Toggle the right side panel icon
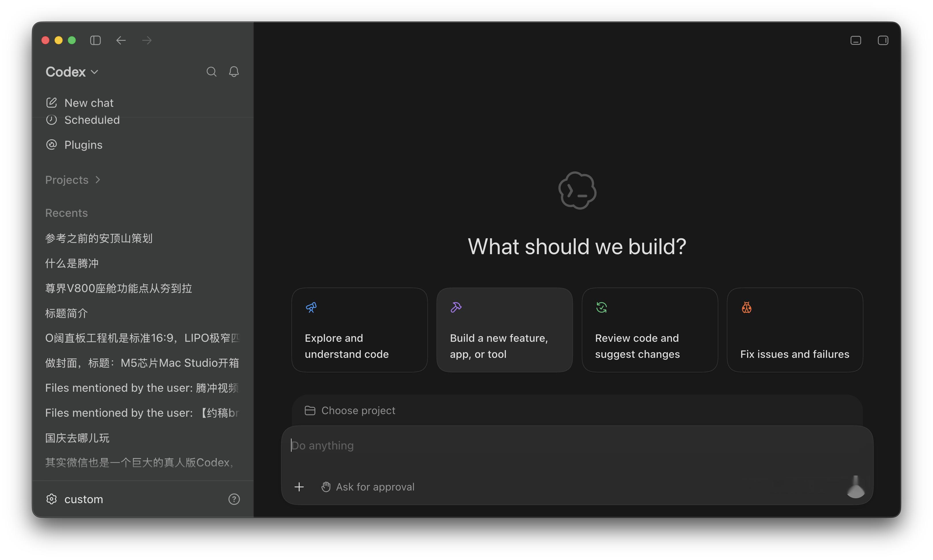Image resolution: width=933 pixels, height=560 pixels. click(883, 40)
